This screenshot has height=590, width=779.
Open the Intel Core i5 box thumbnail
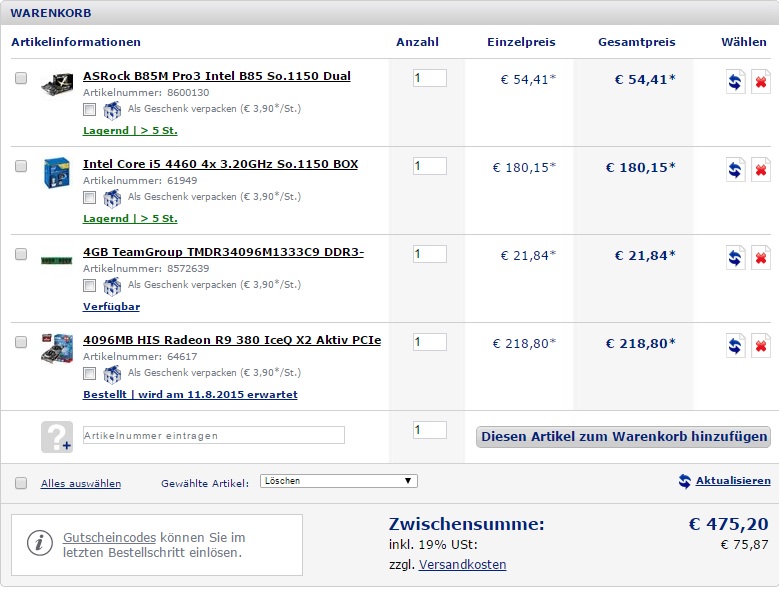[57, 173]
